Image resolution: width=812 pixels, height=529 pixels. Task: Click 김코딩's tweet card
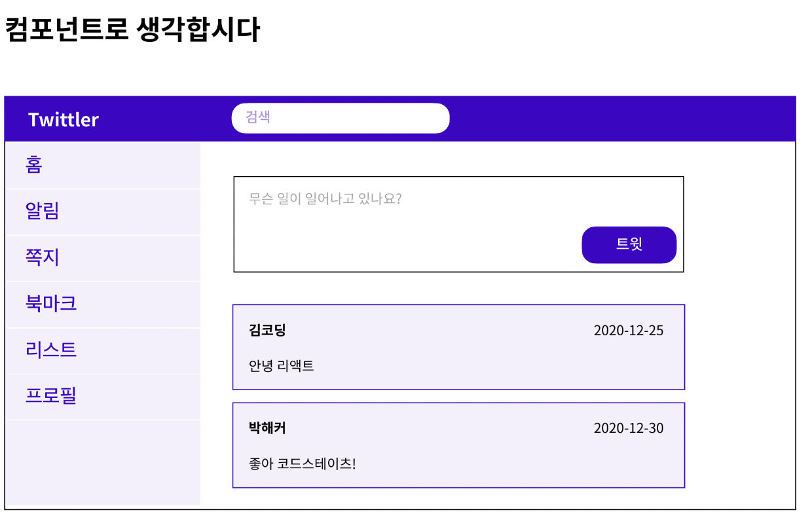(x=458, y=347)
